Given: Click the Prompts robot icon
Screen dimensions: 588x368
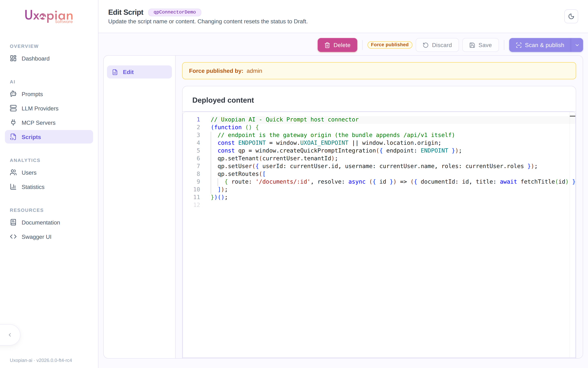Looking at the screenshot, I should tap(13, 94).
